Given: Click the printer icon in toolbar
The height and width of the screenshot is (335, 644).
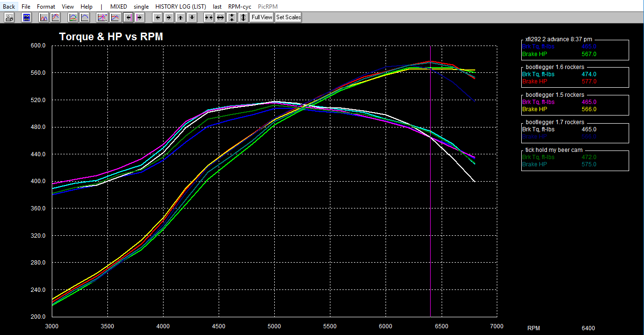Looking at the screenshot, I should tap(9, 17).
